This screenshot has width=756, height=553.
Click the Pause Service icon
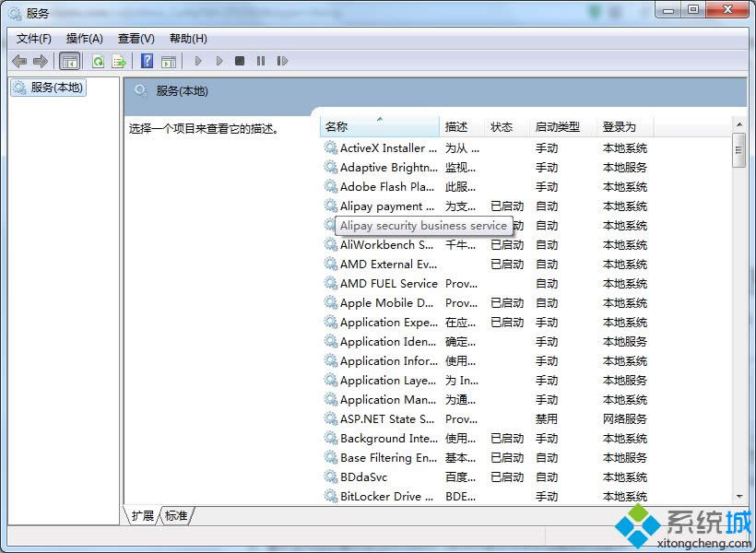[x=261, y=61]
